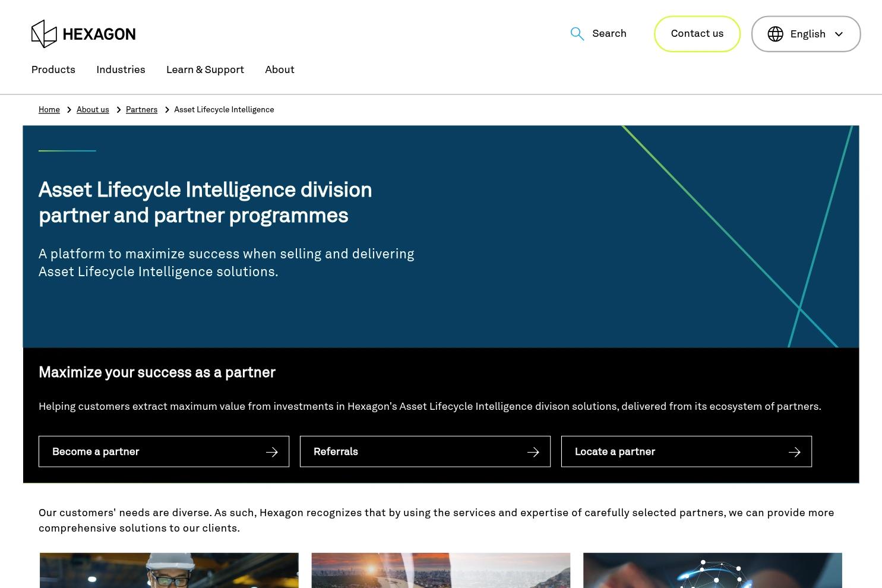Expand the English language dropdown chevron

point(839,34)
